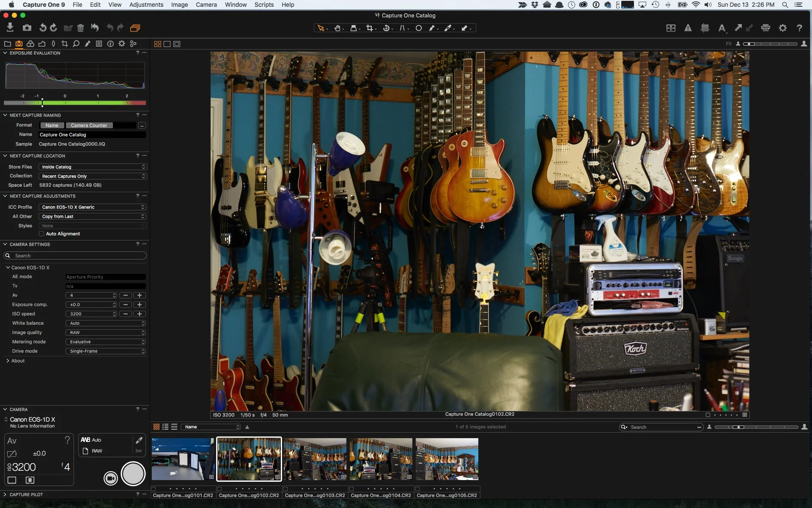Toggle the grid overlay in viewer toolbar
This screenshot has width=812, height=508.
coord(705,28)
